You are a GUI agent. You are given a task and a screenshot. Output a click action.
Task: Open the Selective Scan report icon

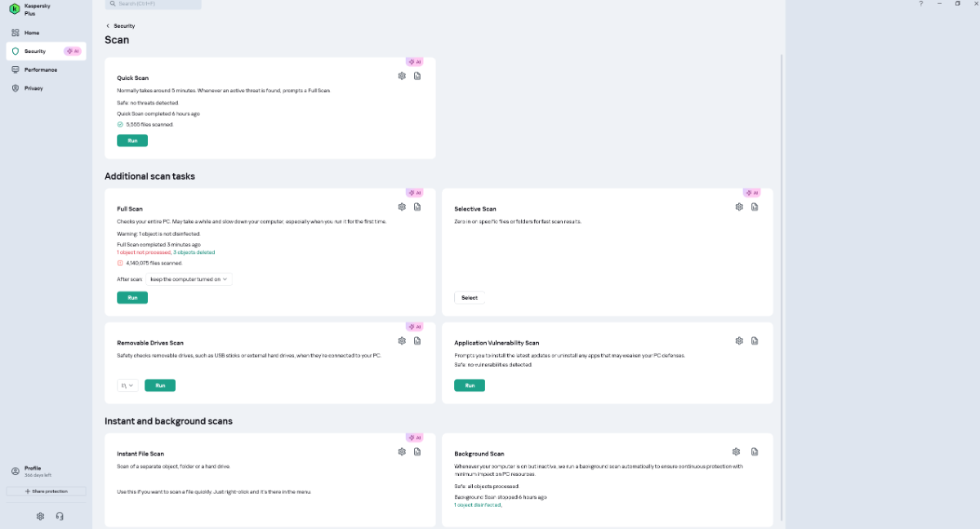tap(755, 207)
